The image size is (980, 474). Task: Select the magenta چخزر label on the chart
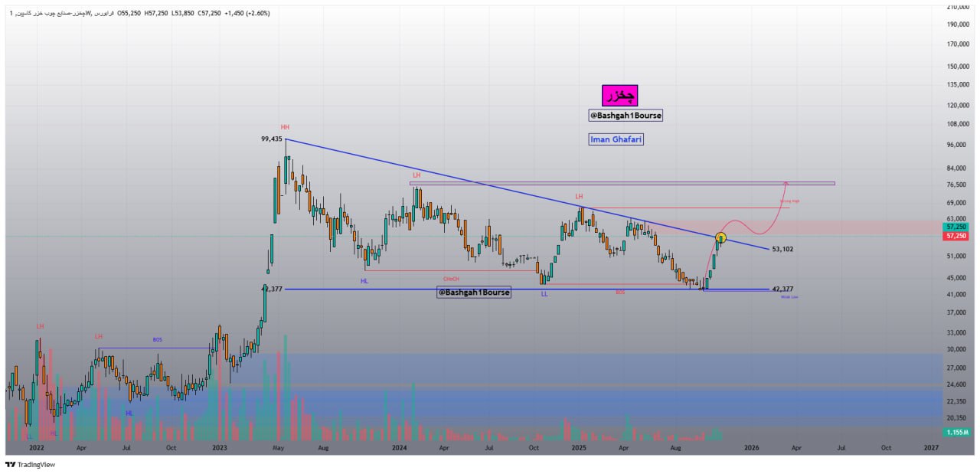[622, 95]
